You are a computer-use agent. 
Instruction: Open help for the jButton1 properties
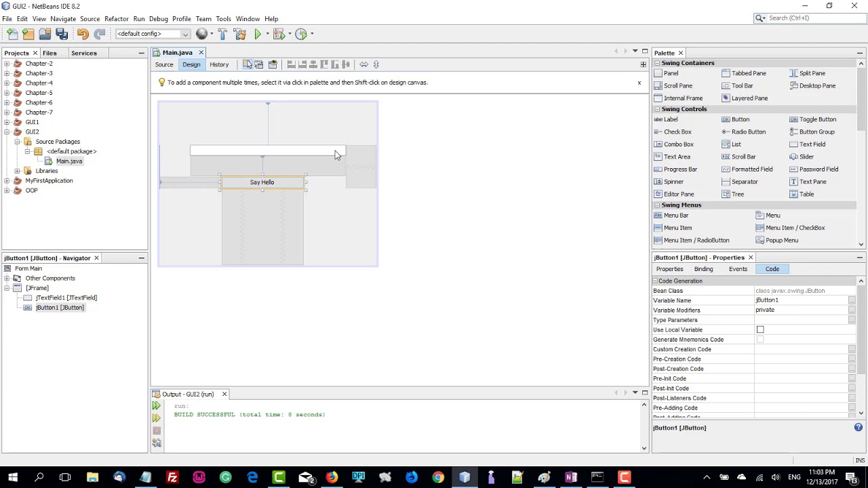coord(858,428)
